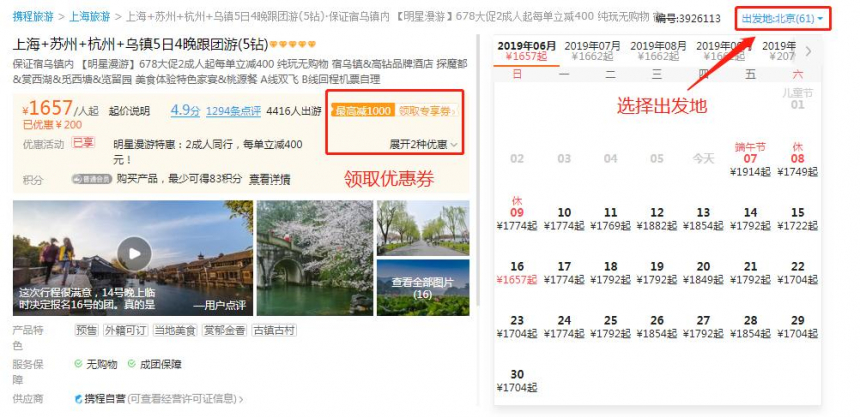Open the cherry blossom bridge photo

[x=315, y=258]
